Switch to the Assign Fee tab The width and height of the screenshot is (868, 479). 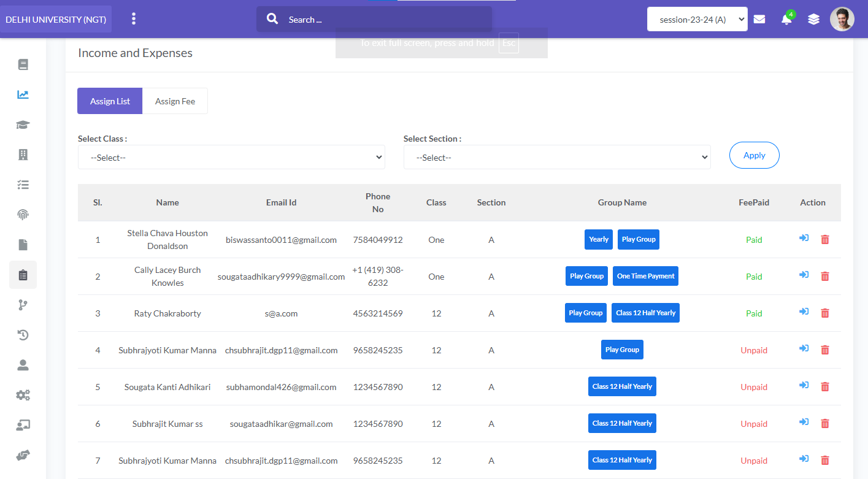coord(175,101)
